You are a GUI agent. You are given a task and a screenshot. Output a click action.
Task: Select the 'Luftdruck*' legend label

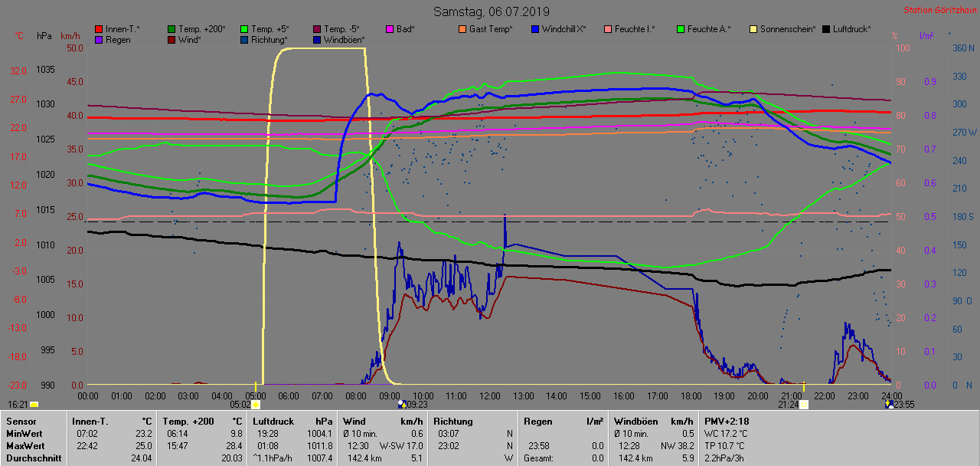(x=851, y=29)
